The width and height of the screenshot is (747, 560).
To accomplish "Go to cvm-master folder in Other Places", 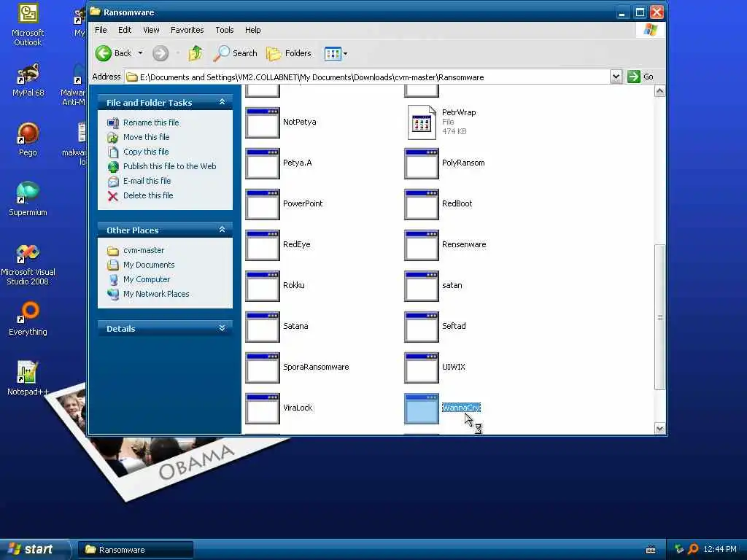I will click(x=144, y=251).
